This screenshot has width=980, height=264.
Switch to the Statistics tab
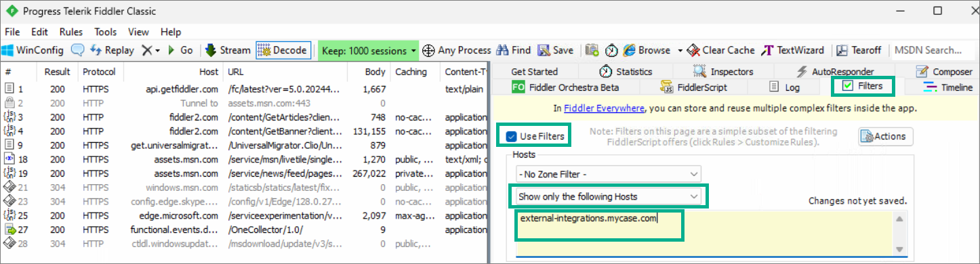click(x=626, y=71)
